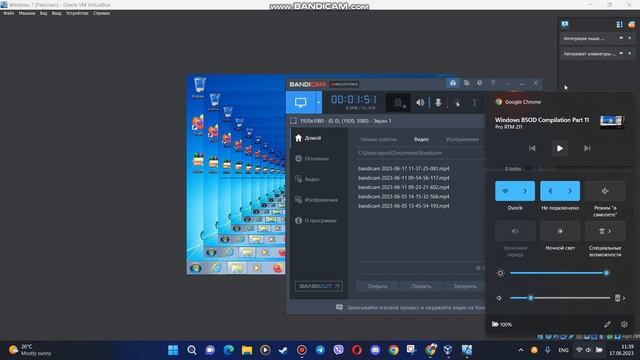Click the Править button
640x360 pixels.
[421, 286]
